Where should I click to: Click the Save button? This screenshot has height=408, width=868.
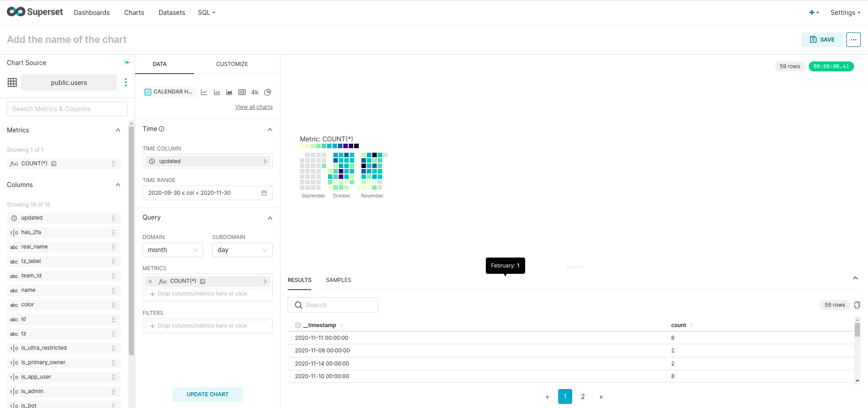(822, 40)
